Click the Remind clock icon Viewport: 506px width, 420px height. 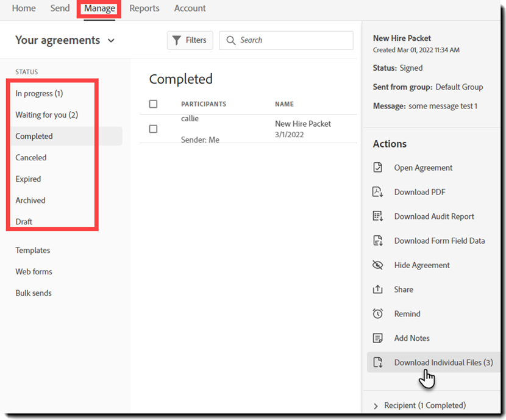click(379, 313)
